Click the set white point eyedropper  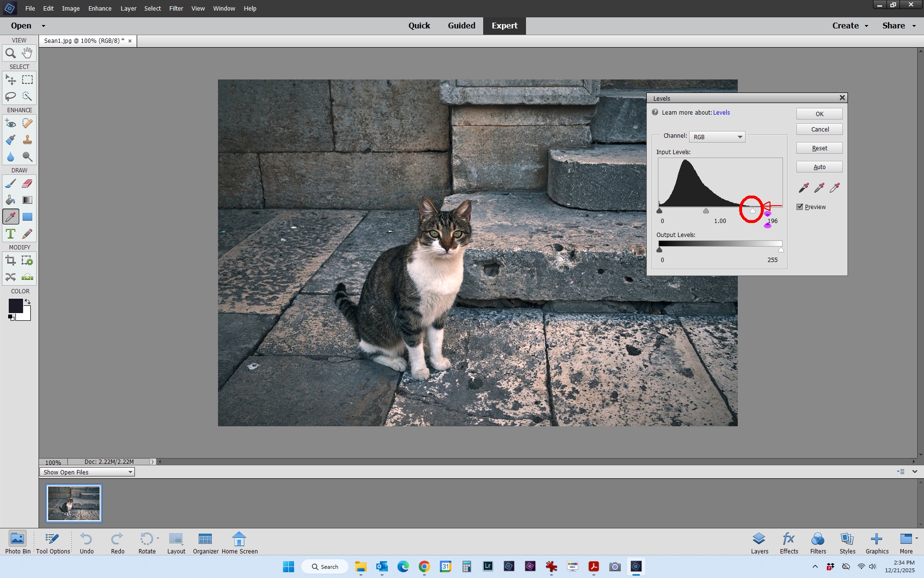pos(835,187)
